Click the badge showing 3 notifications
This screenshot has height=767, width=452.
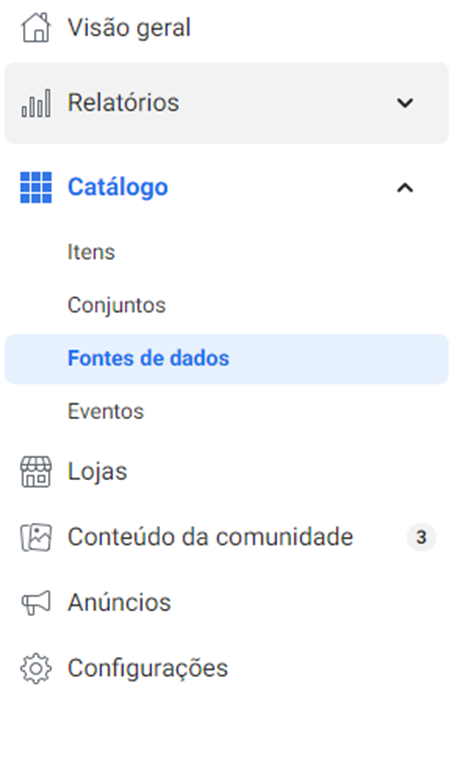coord(421,538)
